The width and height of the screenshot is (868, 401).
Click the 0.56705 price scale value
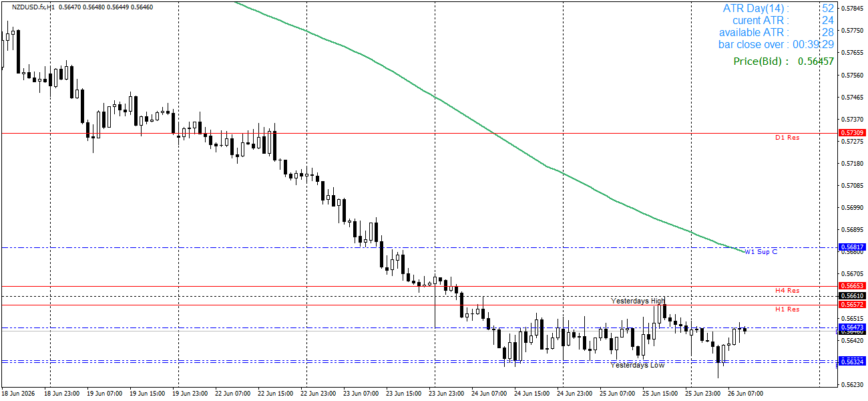coord(852,273)
